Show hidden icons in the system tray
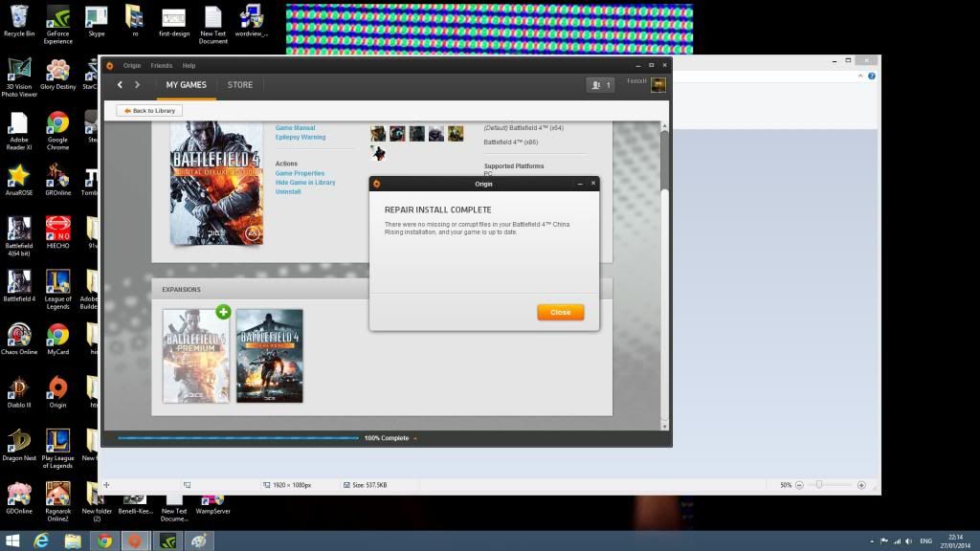 pos(872,541)
